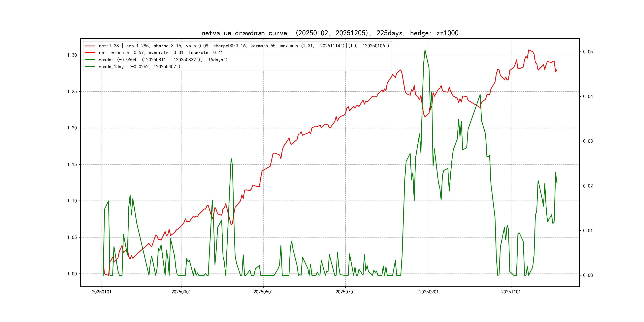Click the 20251101 x-axis date label
This screenshot has height=322, width=644.
tap(511, 292)
